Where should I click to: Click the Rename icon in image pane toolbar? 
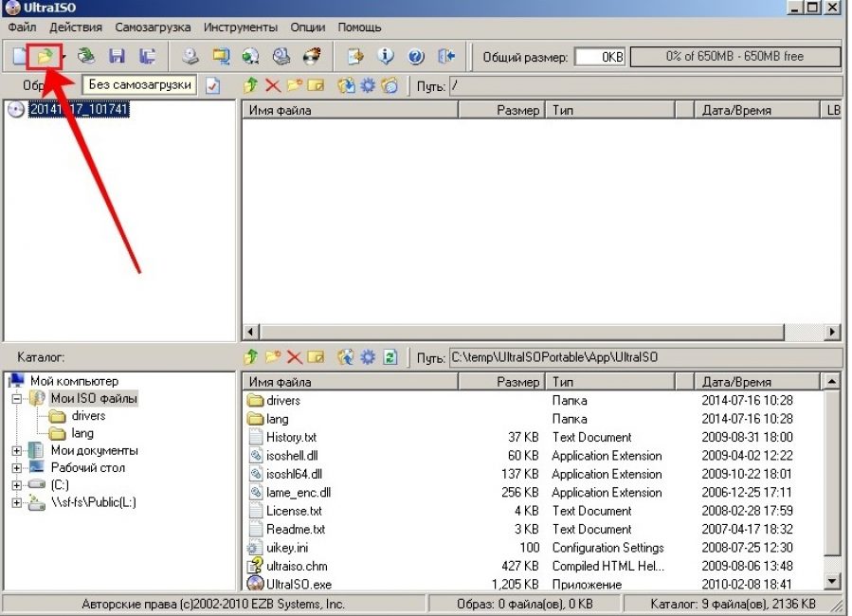(x=316, y=85)
